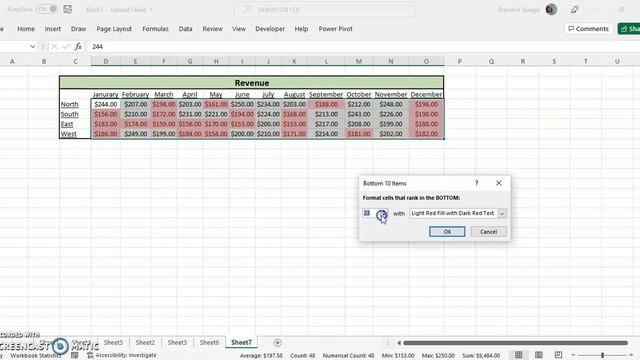The height and width of the screenshot is (360, 640).
Task: Add a new sheet with plus icon
Action: 278,343
